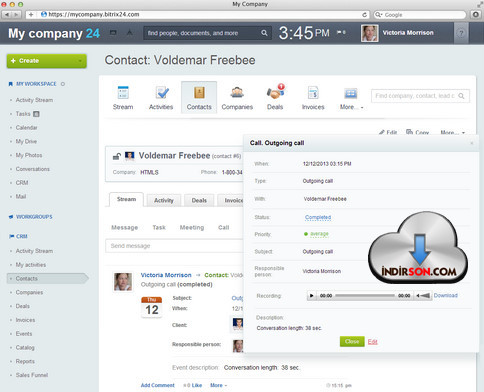The width and height of the screenshot is (484, 392).
Task: Click the help question mark icon
Action: pyautogui.click(x=461, y=33)
